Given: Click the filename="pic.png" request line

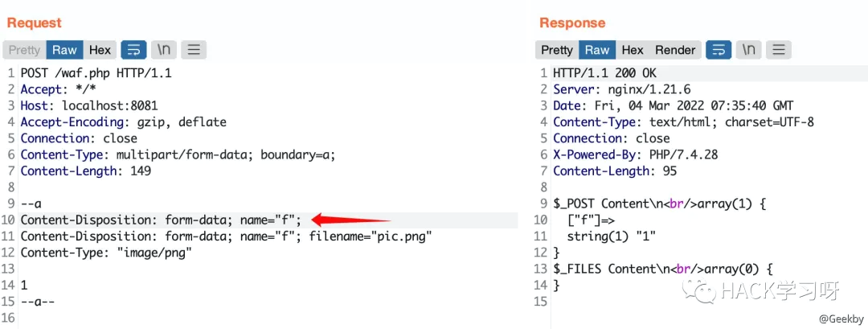Looking at the screenshot, I should click(x=226, y=236).
